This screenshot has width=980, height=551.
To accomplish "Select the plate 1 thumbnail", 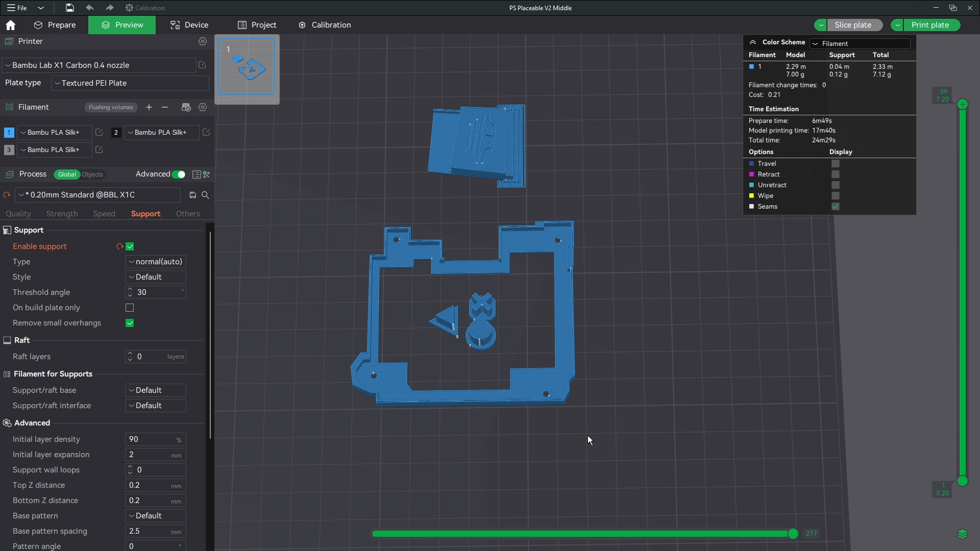I will [x=247, y=67].
